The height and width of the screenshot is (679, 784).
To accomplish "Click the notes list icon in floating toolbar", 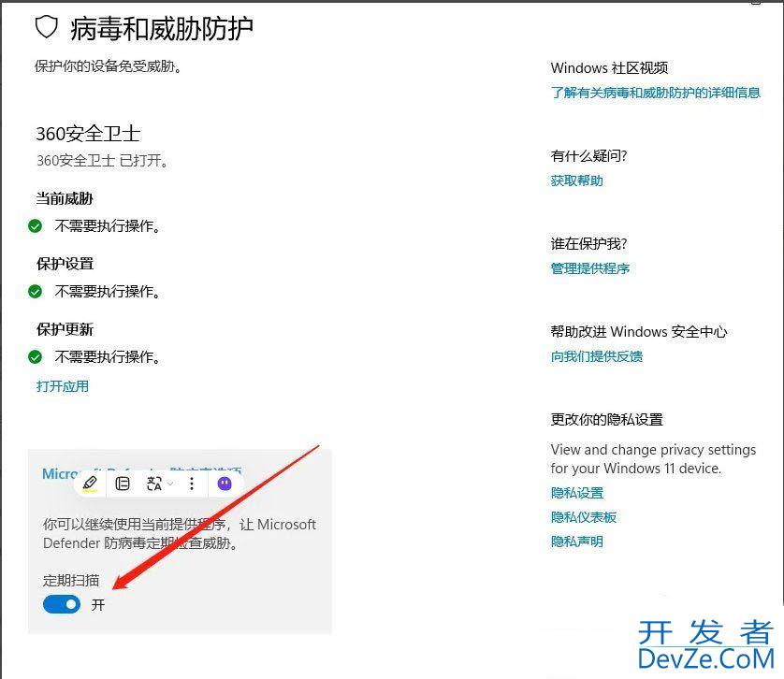I will (x=123, y=484).
